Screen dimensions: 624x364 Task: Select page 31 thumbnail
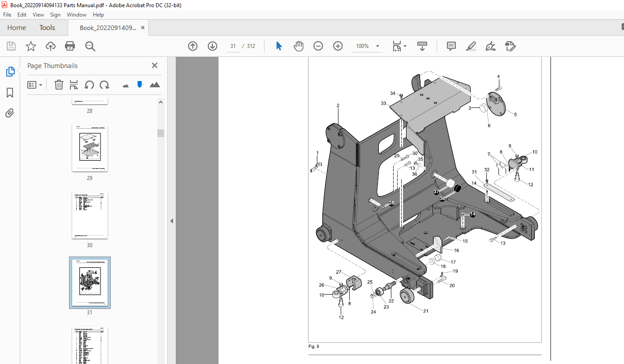point(90,283)
